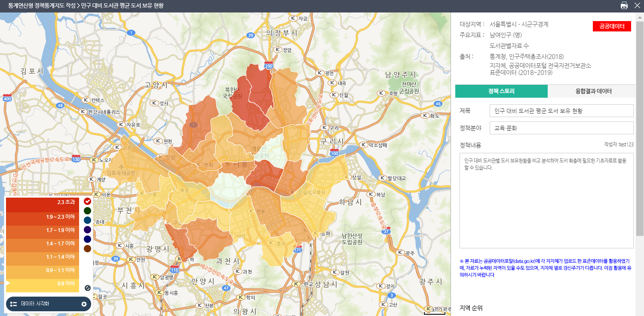
Task: Click the 정책분야 field showing 교육·문화
Action: click(561, 128)
